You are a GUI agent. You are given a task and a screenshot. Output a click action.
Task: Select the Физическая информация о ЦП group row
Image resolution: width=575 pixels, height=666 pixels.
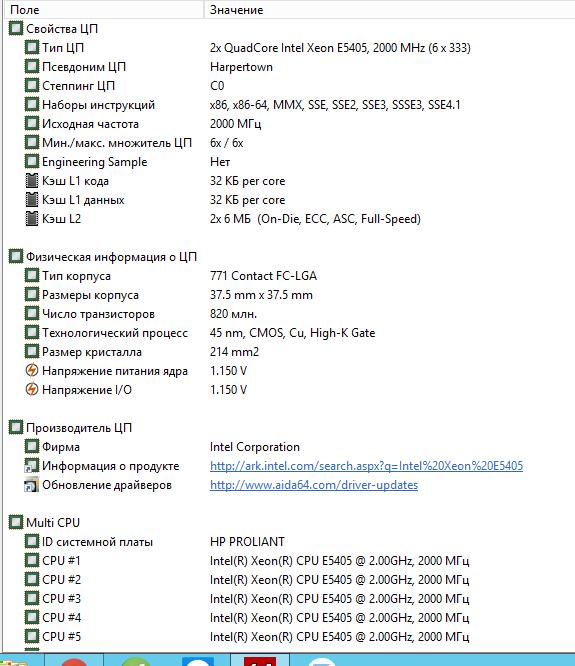click(290, 257)
